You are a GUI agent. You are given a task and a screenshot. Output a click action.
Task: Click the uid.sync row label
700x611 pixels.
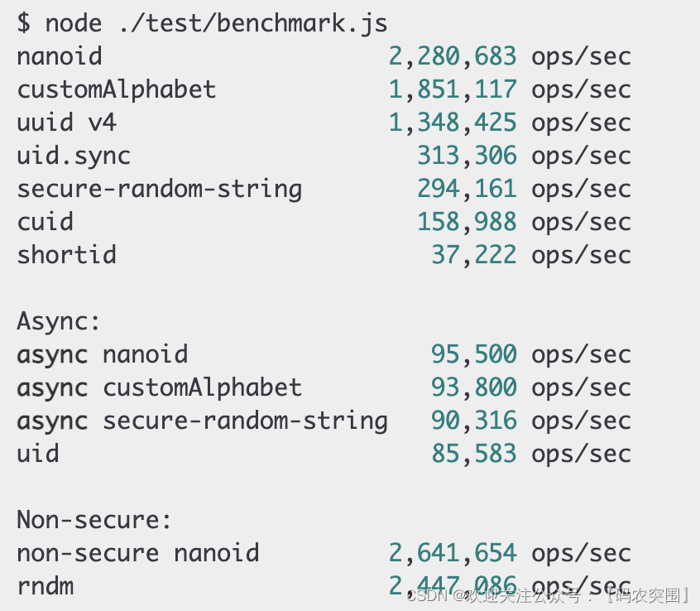(74, 156)
